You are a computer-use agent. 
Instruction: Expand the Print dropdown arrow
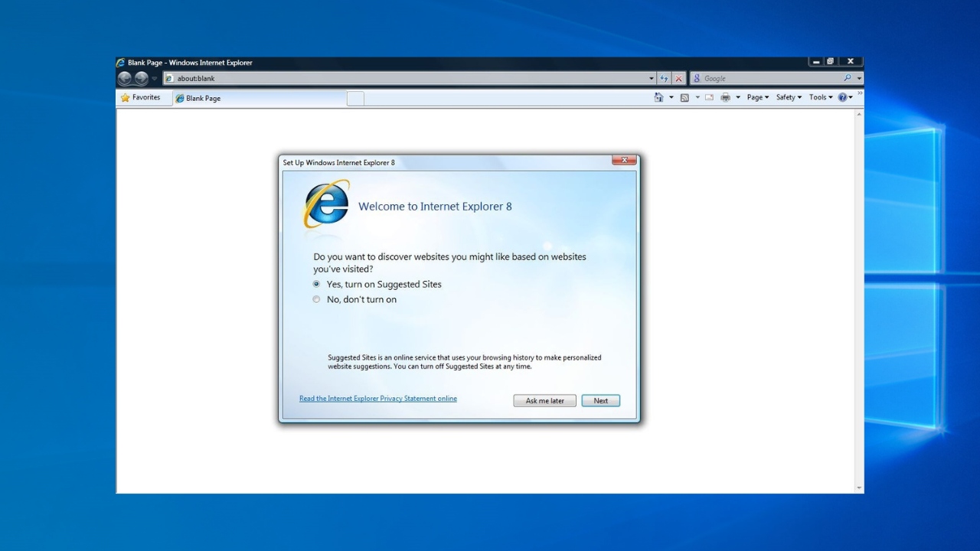coord(738,97)
